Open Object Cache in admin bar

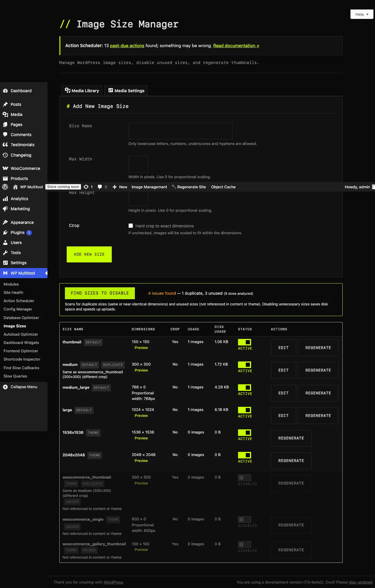click(x=223, y=187)
